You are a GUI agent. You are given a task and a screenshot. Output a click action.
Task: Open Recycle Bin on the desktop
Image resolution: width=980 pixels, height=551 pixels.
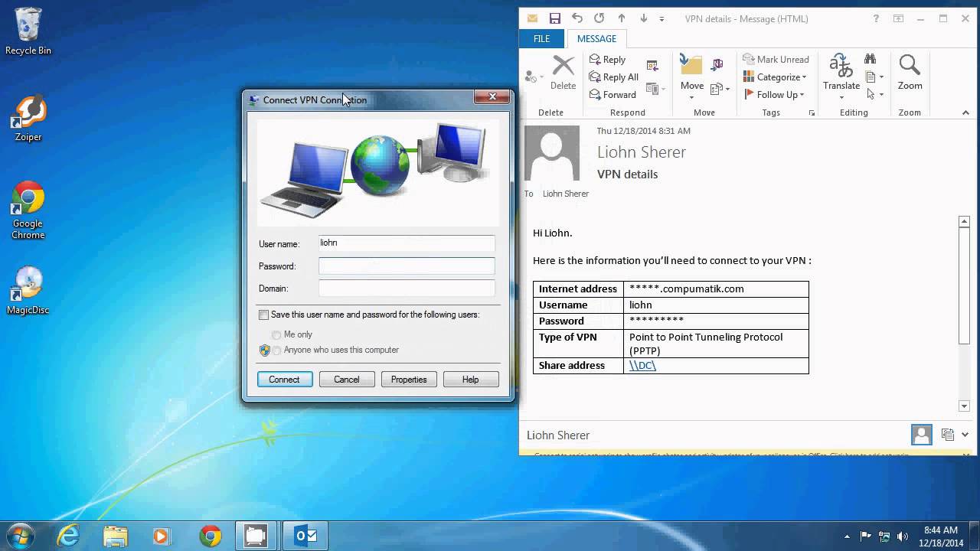pyautogui.click(x=28, y=31)
